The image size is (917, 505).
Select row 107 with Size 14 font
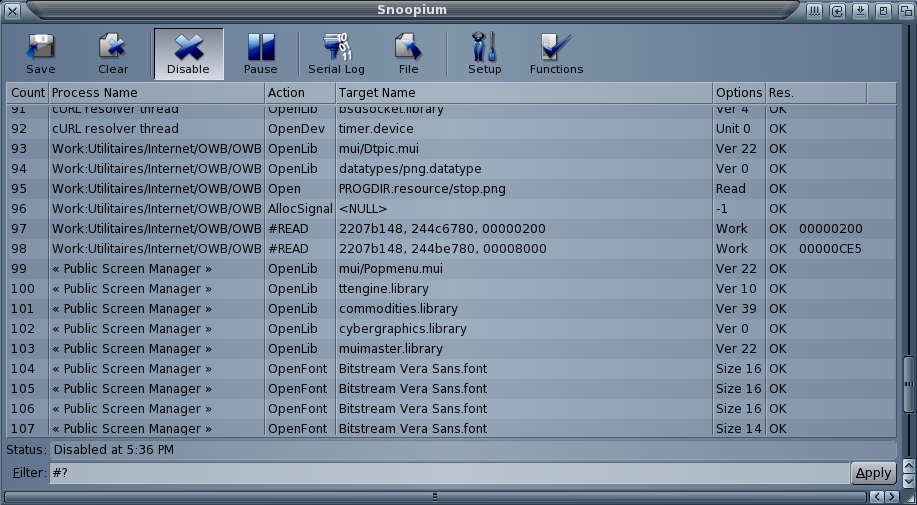coord(451,428)
